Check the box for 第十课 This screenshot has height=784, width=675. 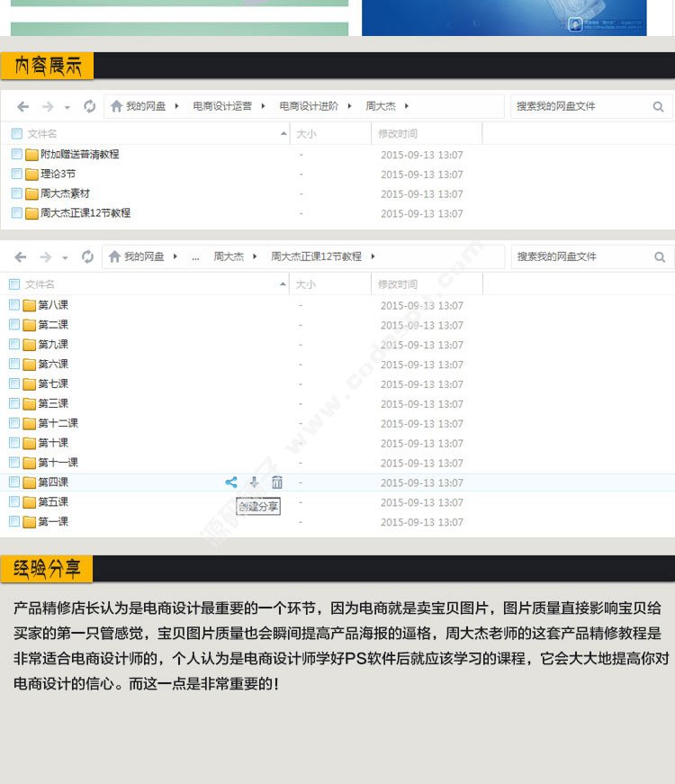pyautogui.click(x=14, y=443)
